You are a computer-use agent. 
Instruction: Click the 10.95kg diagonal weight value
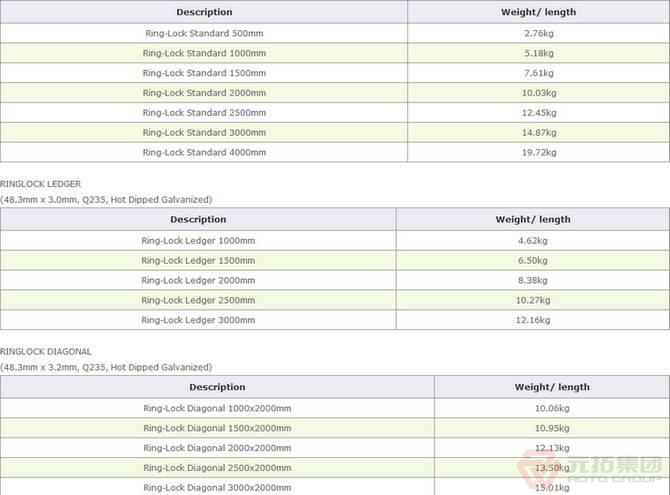pos(552,428)
